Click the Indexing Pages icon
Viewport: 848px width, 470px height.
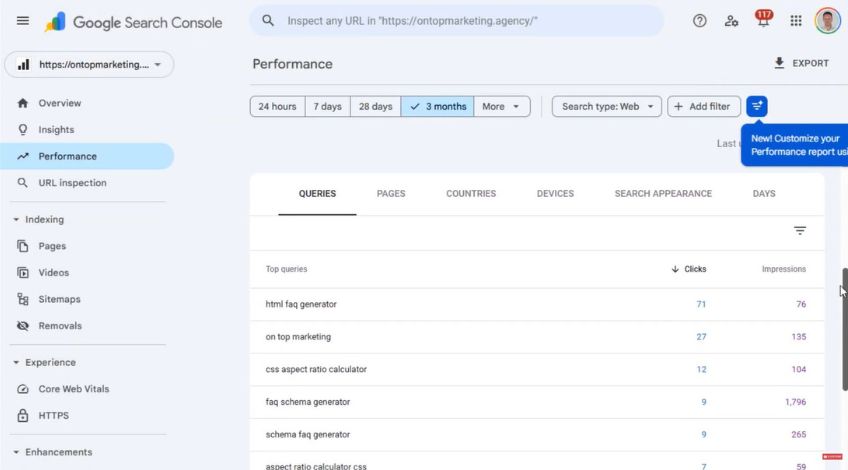tap(23, 246)
